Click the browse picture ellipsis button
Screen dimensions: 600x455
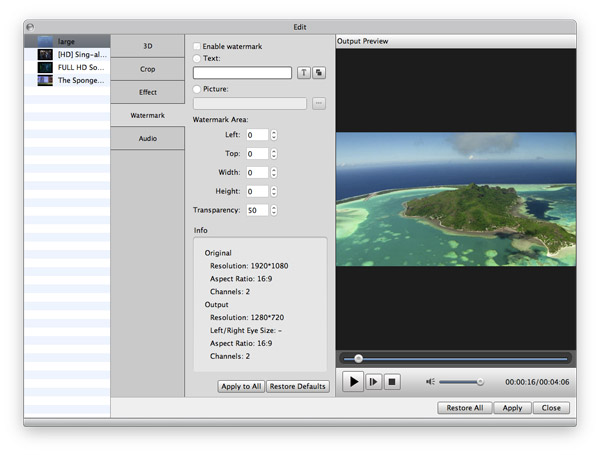[x=319, y=103]
